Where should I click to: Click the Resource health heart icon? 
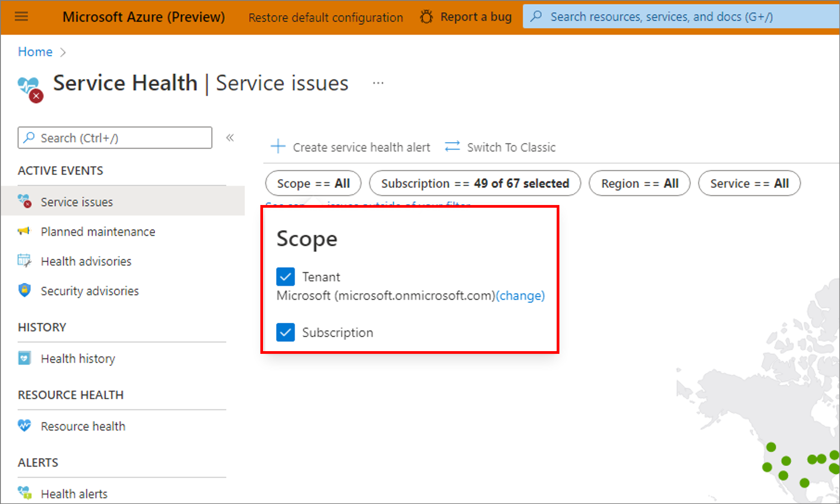click(24, 425)
